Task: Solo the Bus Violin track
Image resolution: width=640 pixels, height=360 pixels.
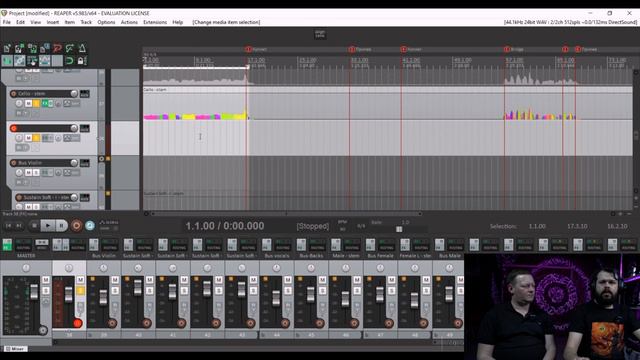Action: [x=36, y=173]
